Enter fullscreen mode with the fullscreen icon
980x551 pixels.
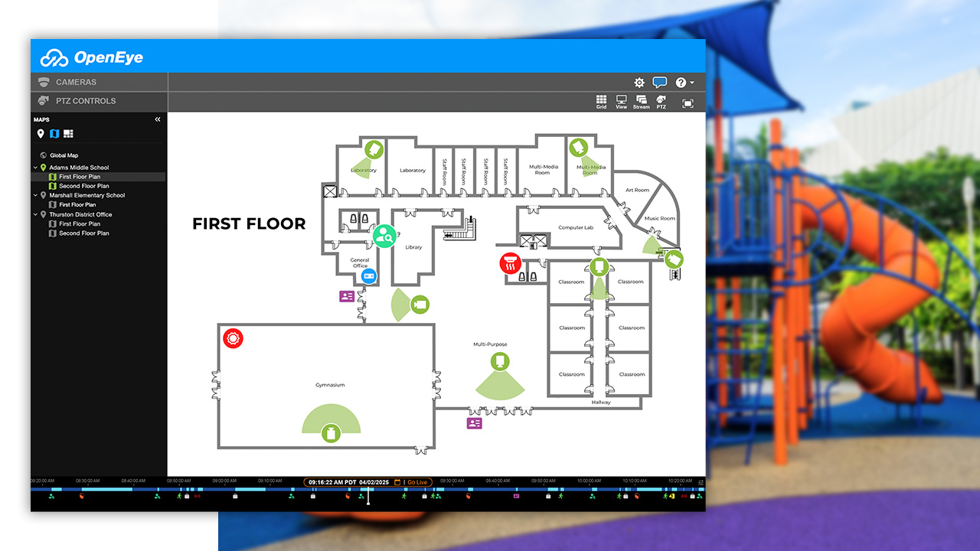click(688, 103)
